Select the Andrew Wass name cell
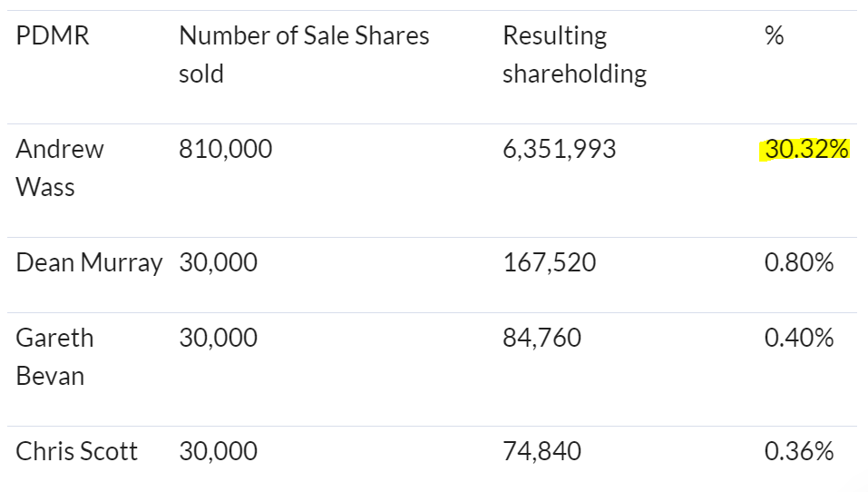Viewport: 868px width, 492px height. (x=60, y=168)
